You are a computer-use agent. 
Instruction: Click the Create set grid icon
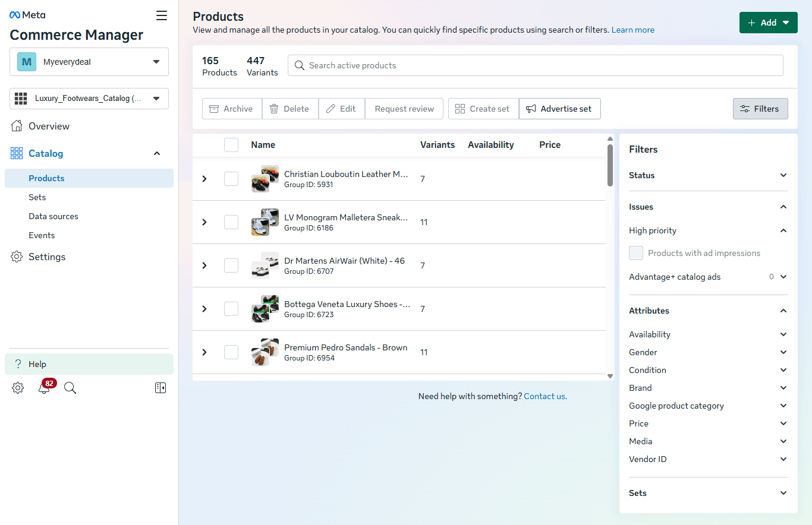459,109
